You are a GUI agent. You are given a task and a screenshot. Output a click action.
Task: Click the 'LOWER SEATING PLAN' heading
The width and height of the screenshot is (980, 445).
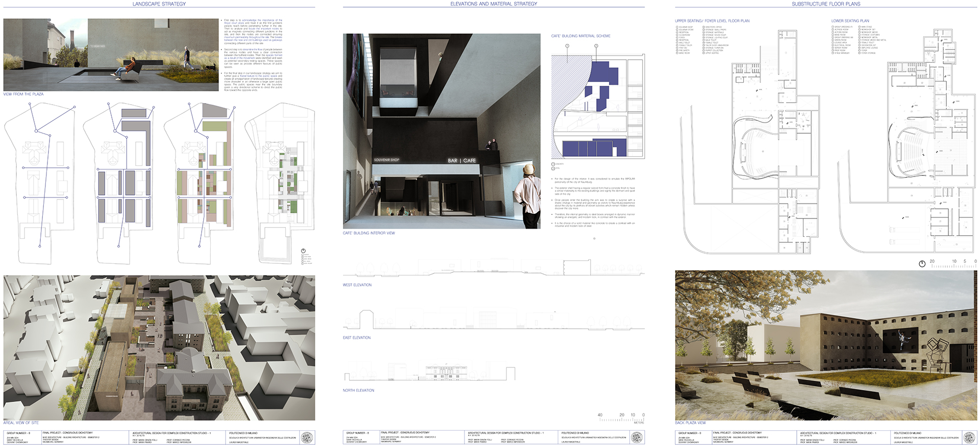[850, 21]
